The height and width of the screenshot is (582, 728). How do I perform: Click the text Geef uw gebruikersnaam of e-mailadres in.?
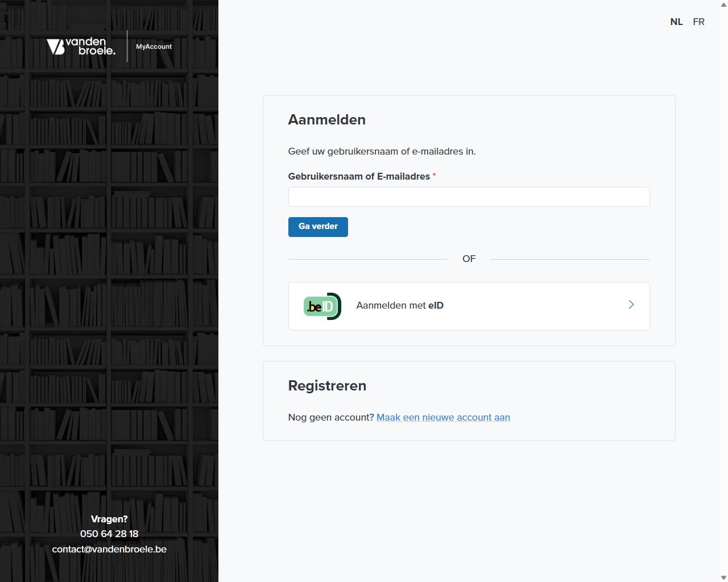pyautogui.click(x=382, y=151)
